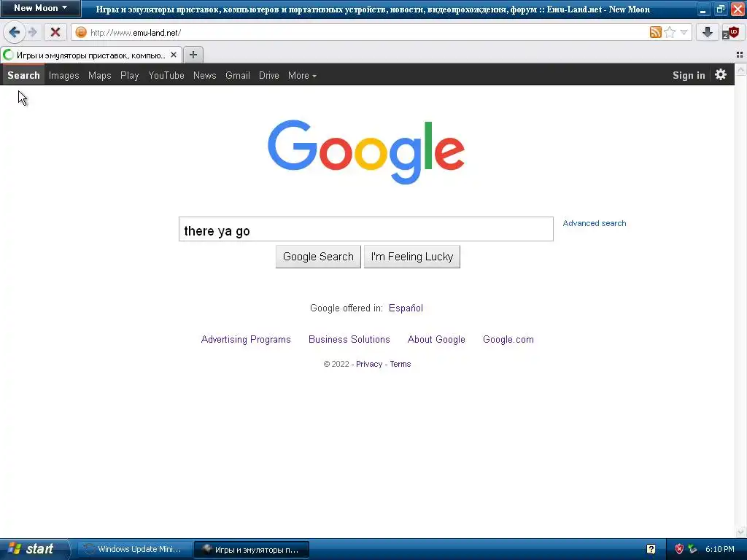Open Gmail from Google bar
This screenshot has width=747, height=560.
click(x=238, y=75)
